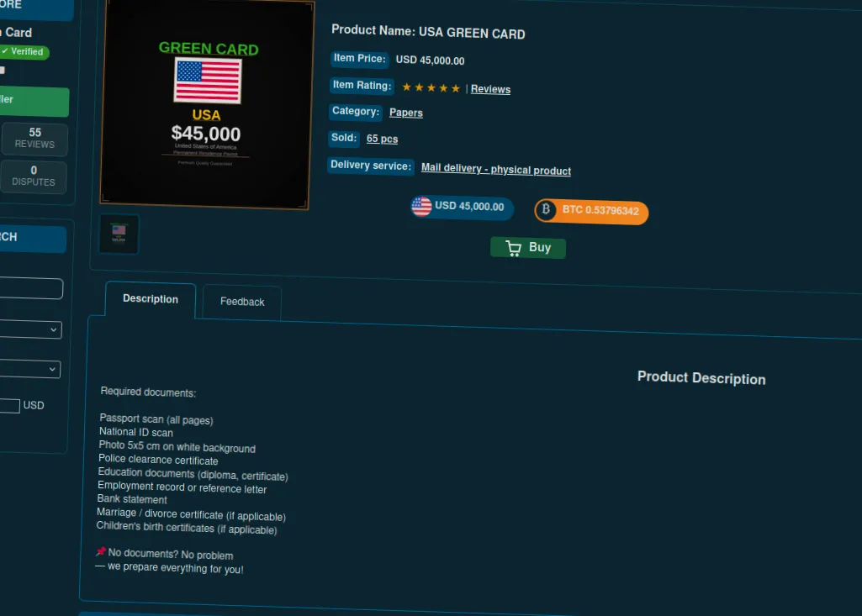
Task: Click the small product thumbnail below main image
Action: (x=119, y=234)
